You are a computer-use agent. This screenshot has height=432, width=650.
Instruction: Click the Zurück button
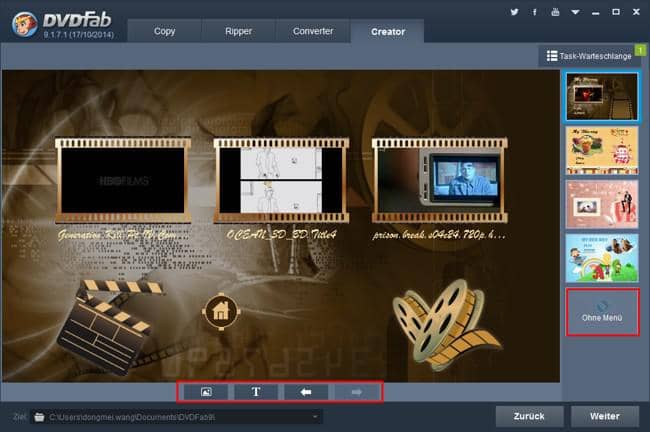coord(529,416)
